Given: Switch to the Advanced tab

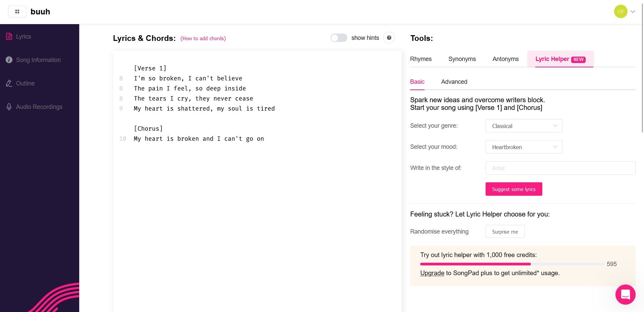Looking at the screenshot, I should 454,82.
